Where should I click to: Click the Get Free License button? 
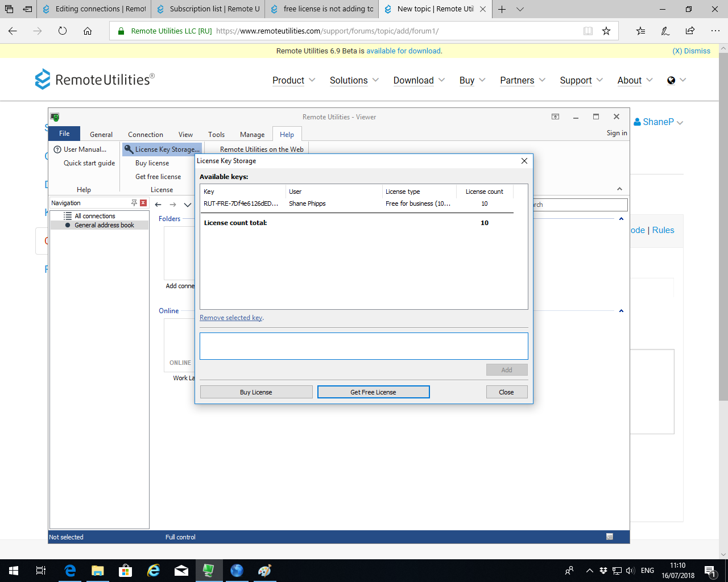point(373,392)
